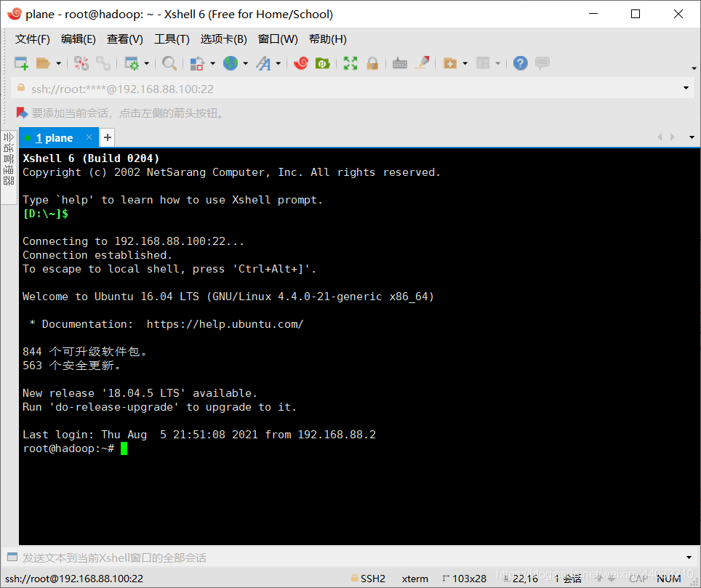This screenshot has width=701, height=588.
Task: Expand the color scheme dropdown arrow
Action: [212, 63]
